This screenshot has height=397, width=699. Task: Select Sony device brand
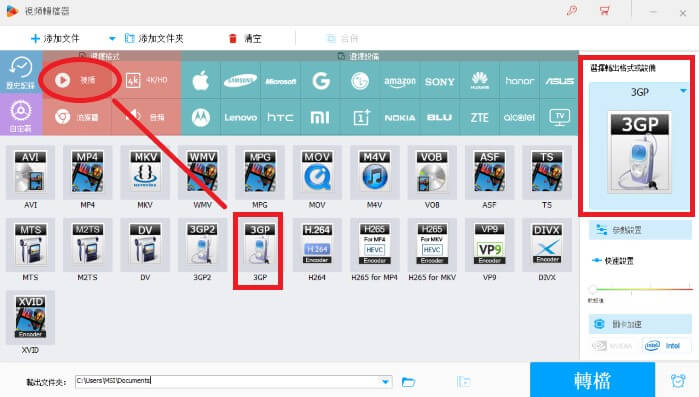440,81
